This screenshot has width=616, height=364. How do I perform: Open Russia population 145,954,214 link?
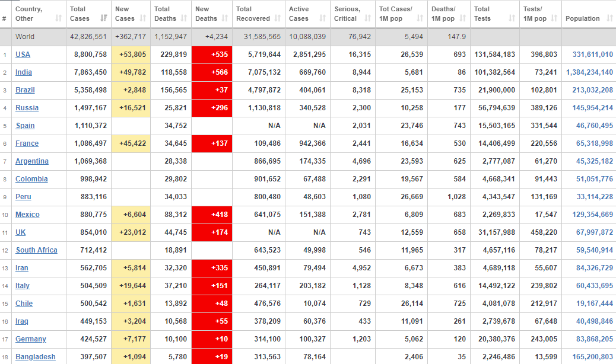click(592, 108)
